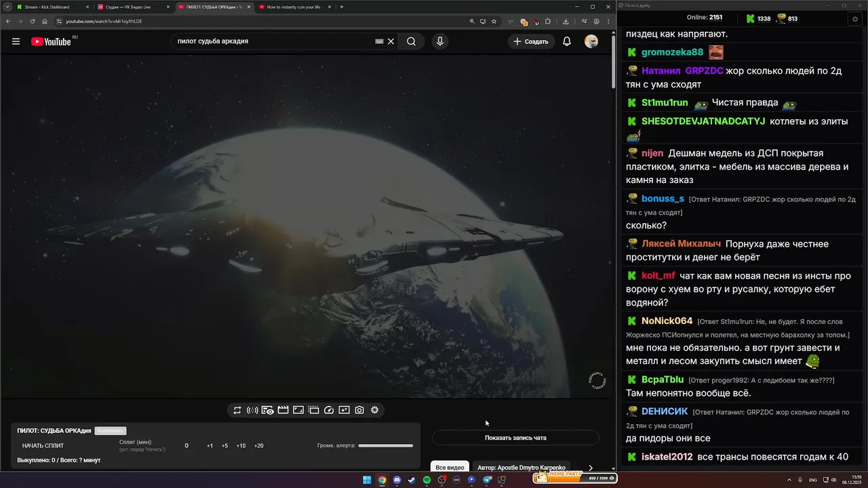Add +20 minutes to split

pos(258,446)
